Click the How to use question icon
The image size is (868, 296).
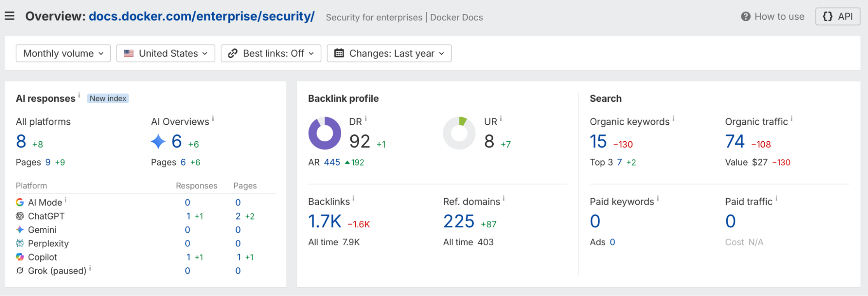click(x=746, y=17)
